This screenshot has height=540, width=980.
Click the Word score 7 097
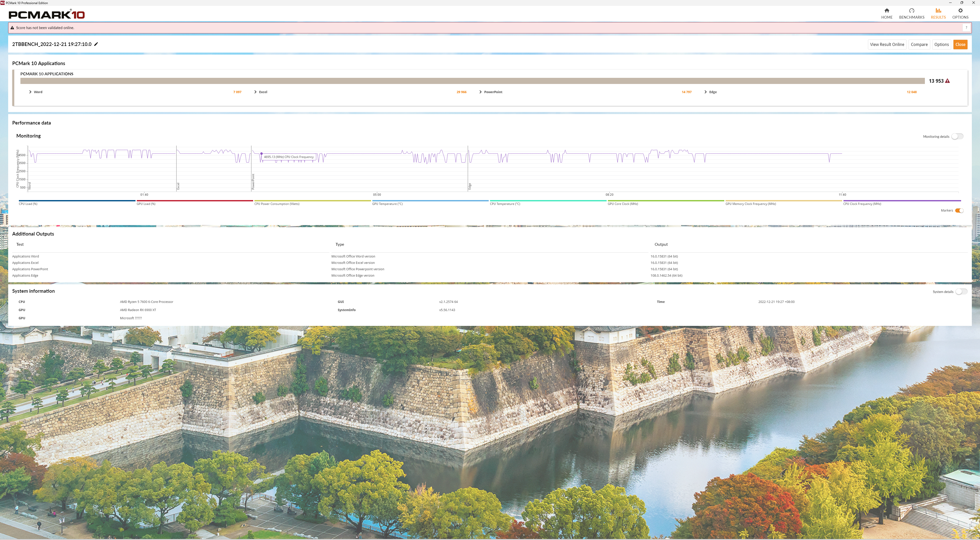[237, 92]
